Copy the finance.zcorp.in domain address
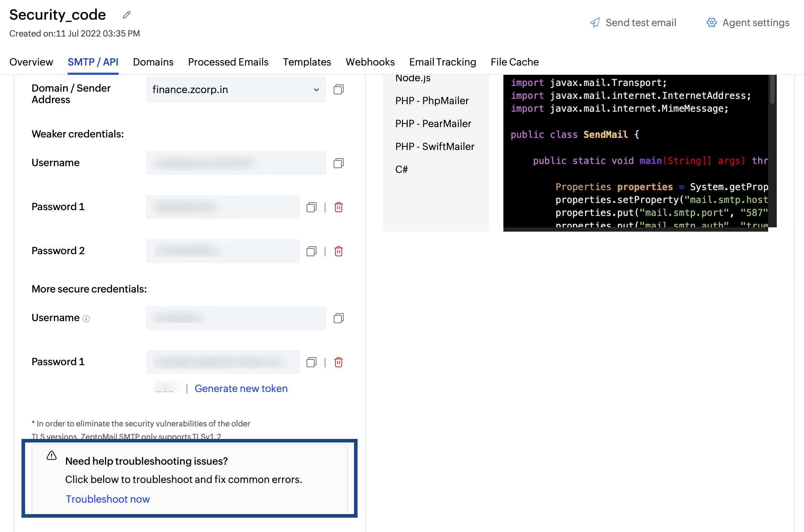This screenshot has width=804, height=532. [339, 90]
